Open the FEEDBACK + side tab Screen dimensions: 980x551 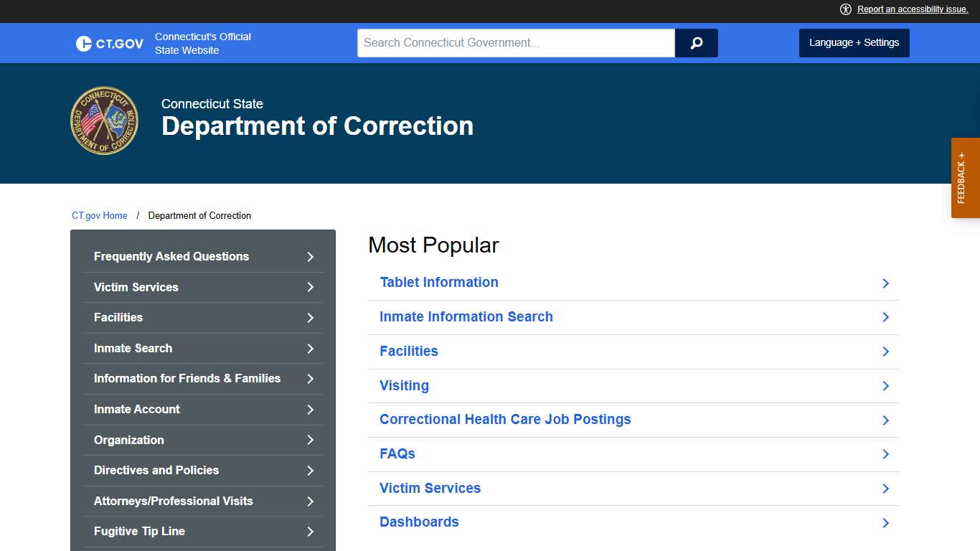tap(965, 178)
